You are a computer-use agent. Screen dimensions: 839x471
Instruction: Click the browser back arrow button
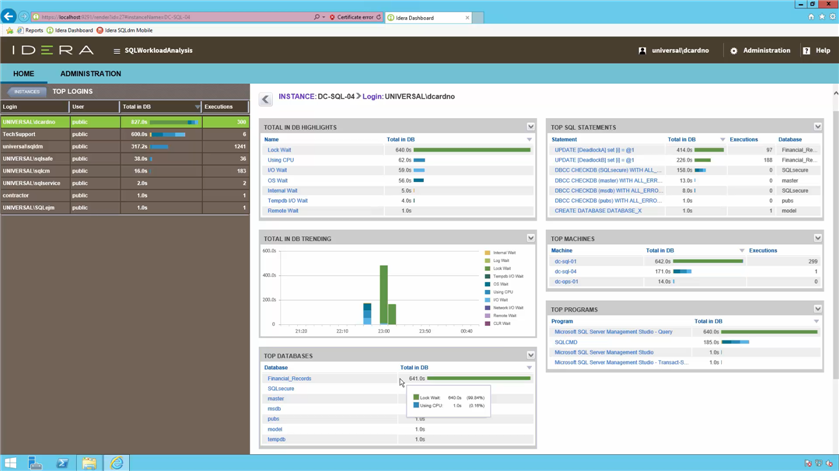coord(9,17)
